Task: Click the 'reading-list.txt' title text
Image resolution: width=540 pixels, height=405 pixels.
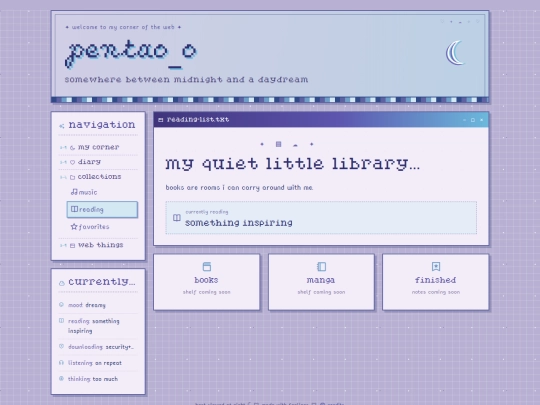Action: pyautogui.click(x=198, y=120)
